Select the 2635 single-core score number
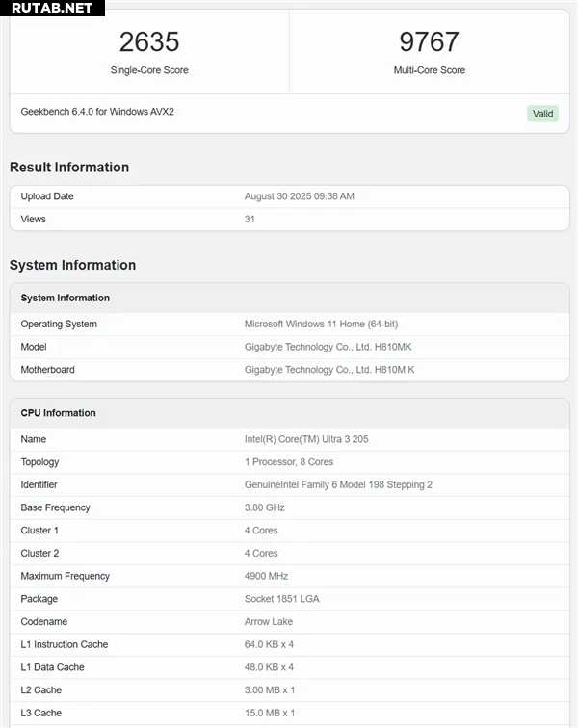This screenshot has width=578, height=728. coord(149,41)
